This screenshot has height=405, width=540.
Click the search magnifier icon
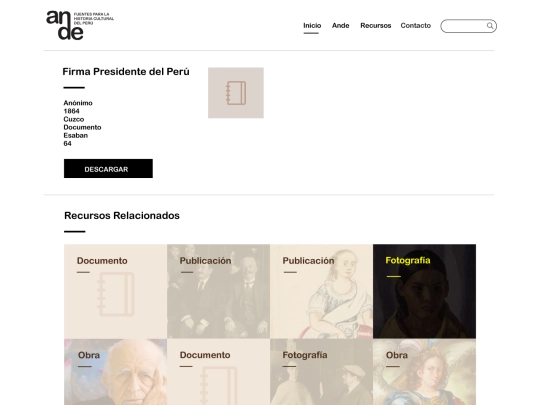[490, 26]
